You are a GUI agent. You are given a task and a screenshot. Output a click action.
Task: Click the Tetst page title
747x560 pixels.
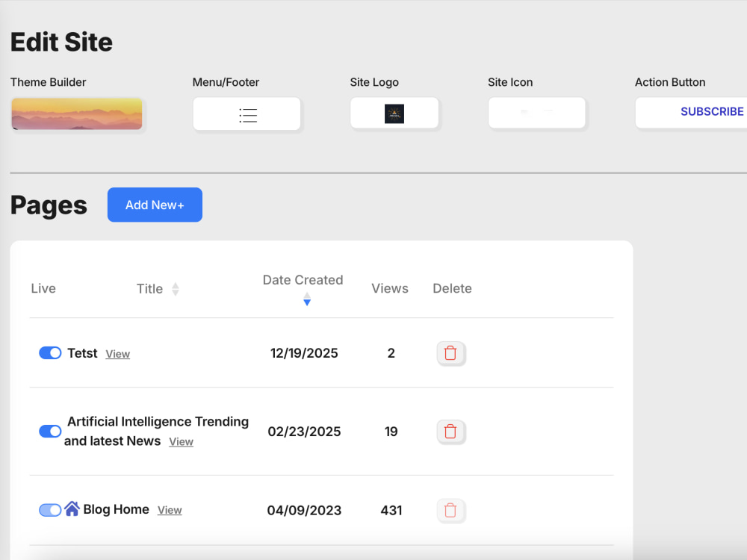click(x=82, y=353)
